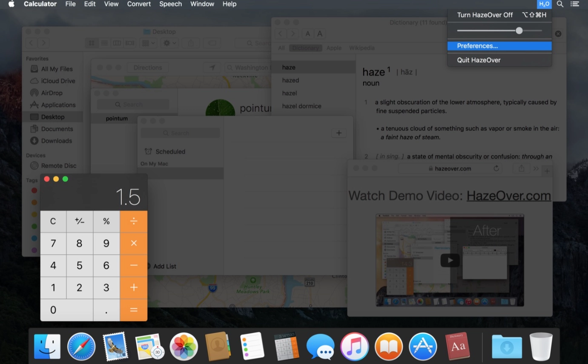Open iTunes from the Dock
The image size is (588, 364).
pyautogui.click(x=354, y=347)
